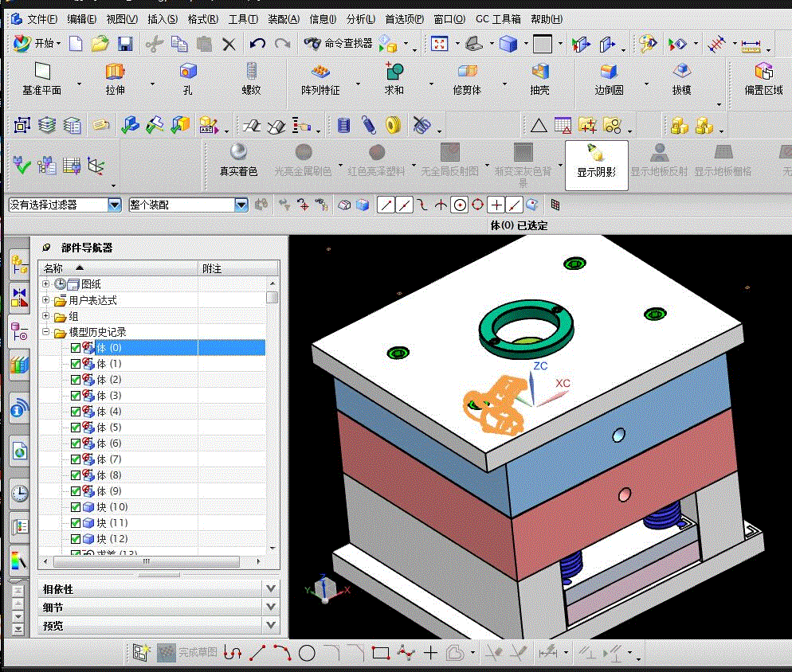Image resolution: width=792 pixels, height=672 pixels.
Task: Toggle checkbox for 体 (3)
Action: pos(76,396)
